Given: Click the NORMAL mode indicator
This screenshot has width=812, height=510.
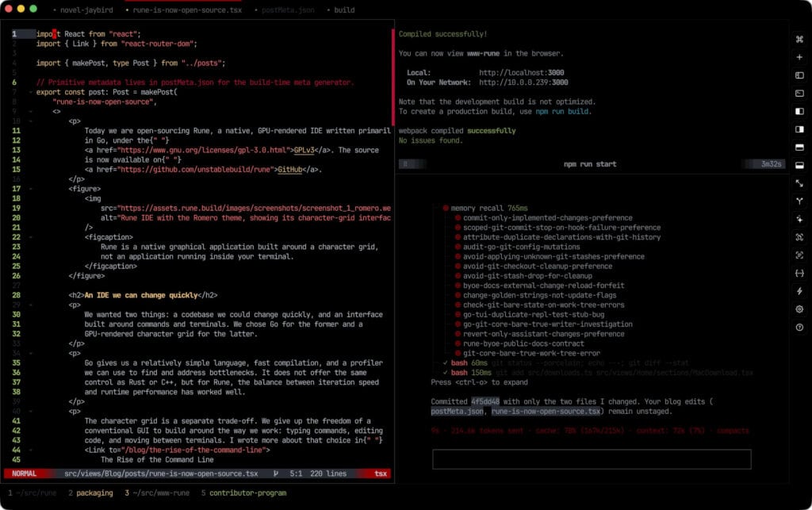Looking at the screenshot, I should point(25,474).
